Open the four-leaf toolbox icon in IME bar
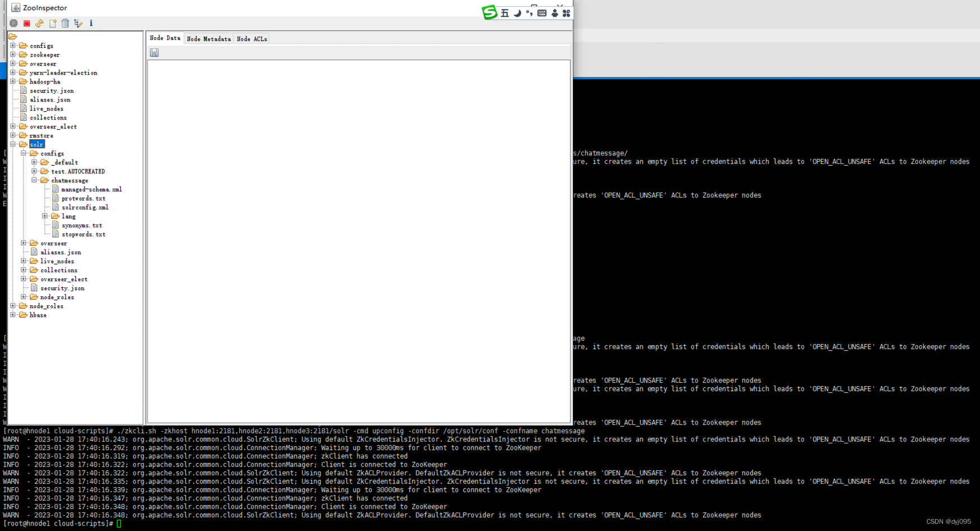 566,13
